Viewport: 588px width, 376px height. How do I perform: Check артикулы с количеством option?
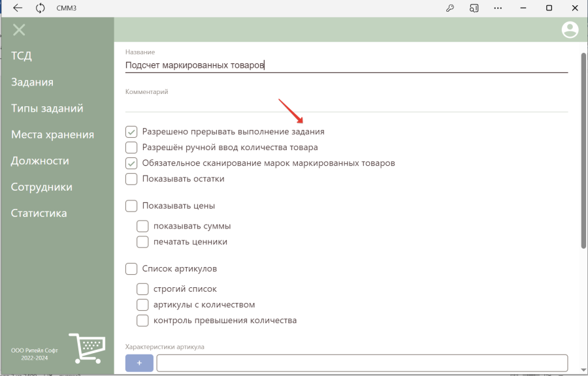click(x=142, y=305)
